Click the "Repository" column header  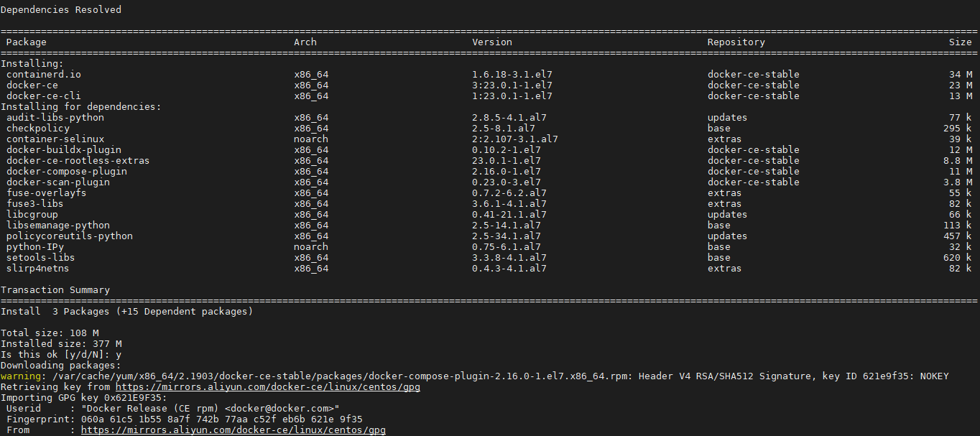(x=736, y=42)
